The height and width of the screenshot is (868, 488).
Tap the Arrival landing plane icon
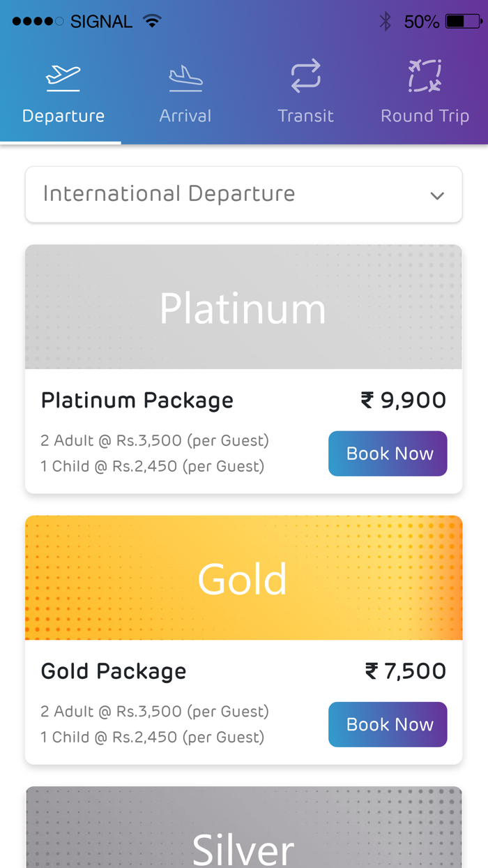pyautogui.click(x=185, y=77)
